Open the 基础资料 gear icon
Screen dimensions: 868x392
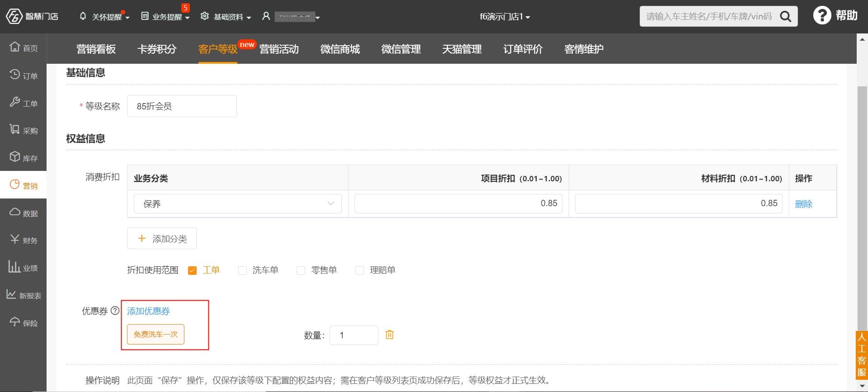coord(205,16)
